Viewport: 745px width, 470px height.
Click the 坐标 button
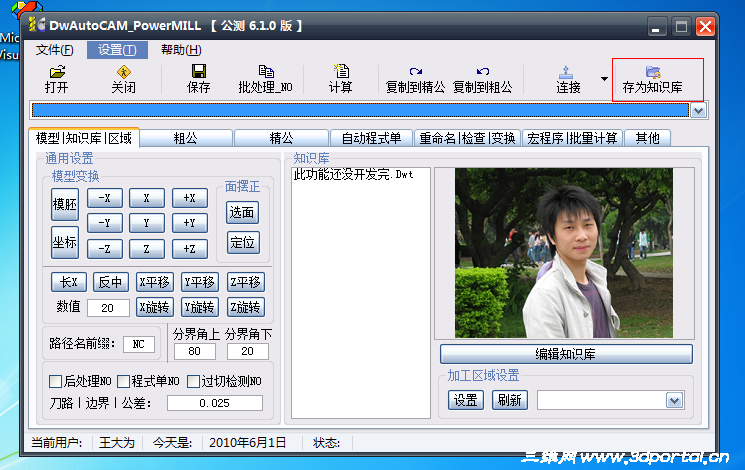click(x=65, y=242)
